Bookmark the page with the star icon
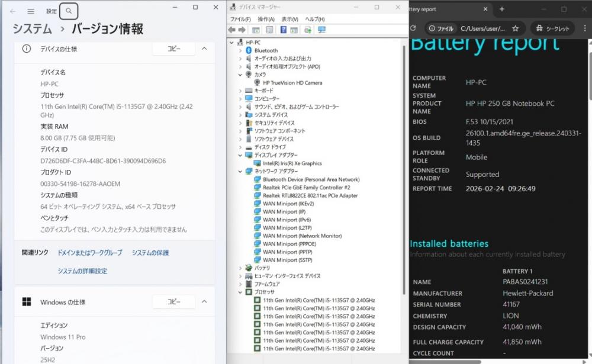The height and width of the screenshot is (364, 592). (516, 28)
